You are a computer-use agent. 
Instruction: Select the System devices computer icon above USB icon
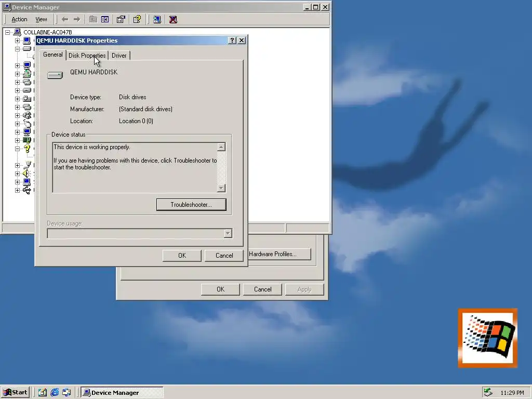pyautogui.click(x=27, y=182)
